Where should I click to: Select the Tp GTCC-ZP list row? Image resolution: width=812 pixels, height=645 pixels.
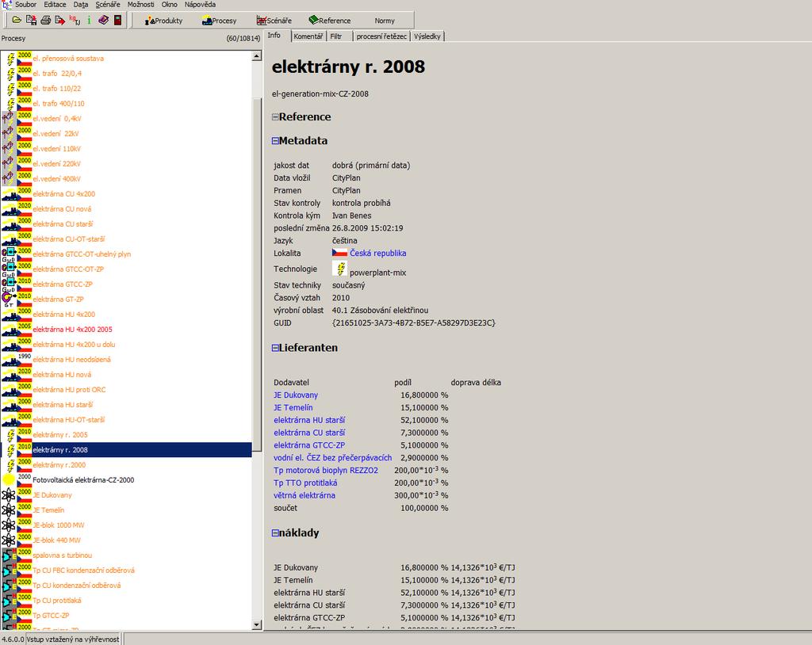pos(126,616)
